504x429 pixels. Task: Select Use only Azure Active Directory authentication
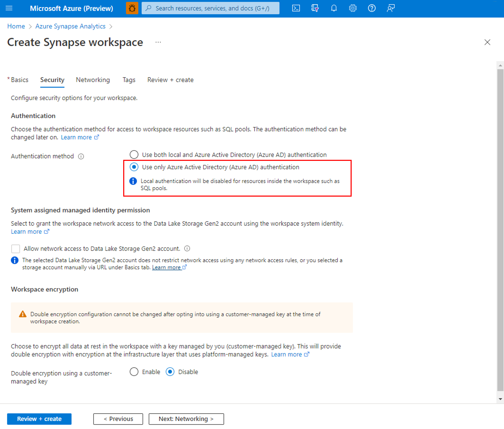click(x=134, y=167)
